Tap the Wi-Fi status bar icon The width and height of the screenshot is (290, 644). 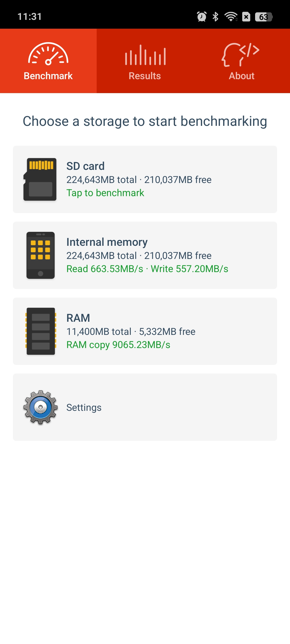(x=231, y=17)
